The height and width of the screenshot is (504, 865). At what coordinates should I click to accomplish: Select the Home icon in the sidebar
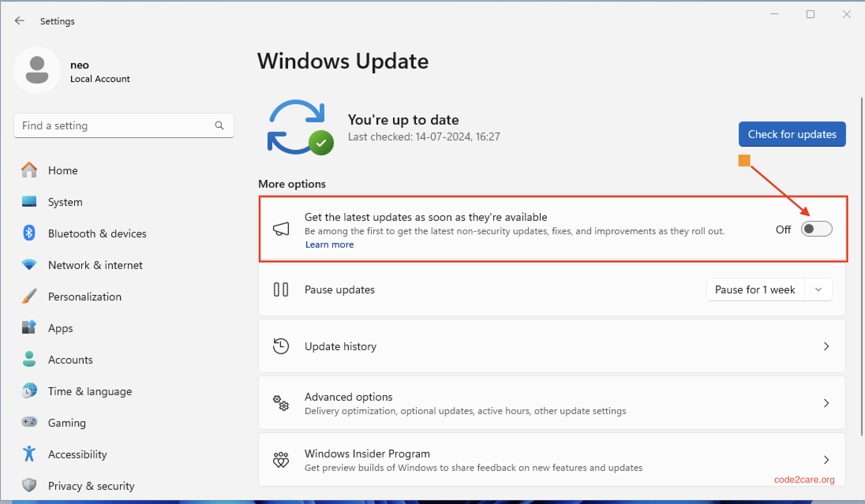pos(29,170)
